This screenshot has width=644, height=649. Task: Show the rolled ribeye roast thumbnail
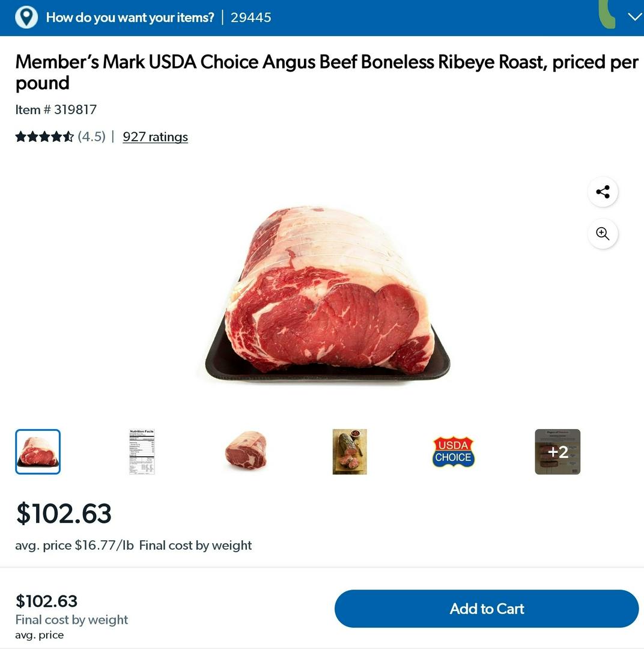click(x=246, y=450)
